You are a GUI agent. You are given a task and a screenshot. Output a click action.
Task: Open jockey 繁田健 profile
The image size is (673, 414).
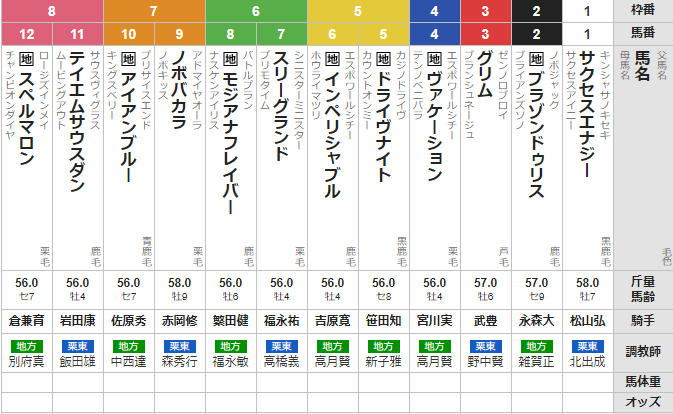[230, 321]
